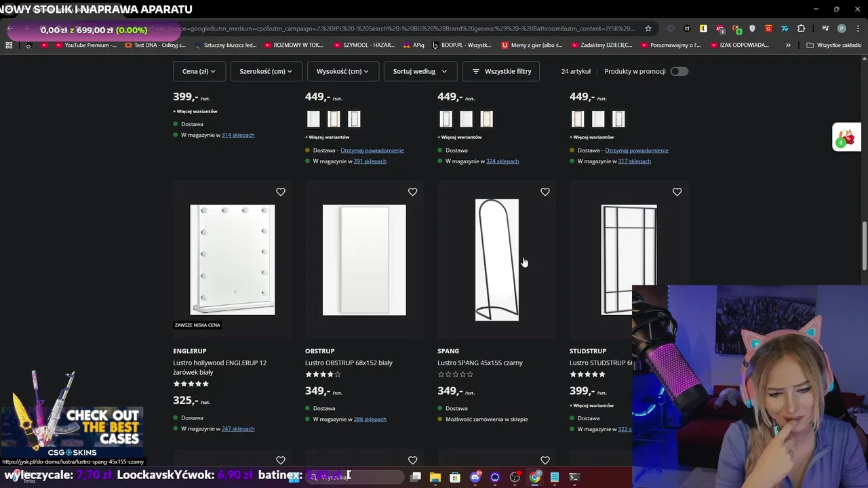The width and height of the screenshot is (868, 488).
Task: Open BOOP.PL bookmark
Action: [x=461, y=45]
